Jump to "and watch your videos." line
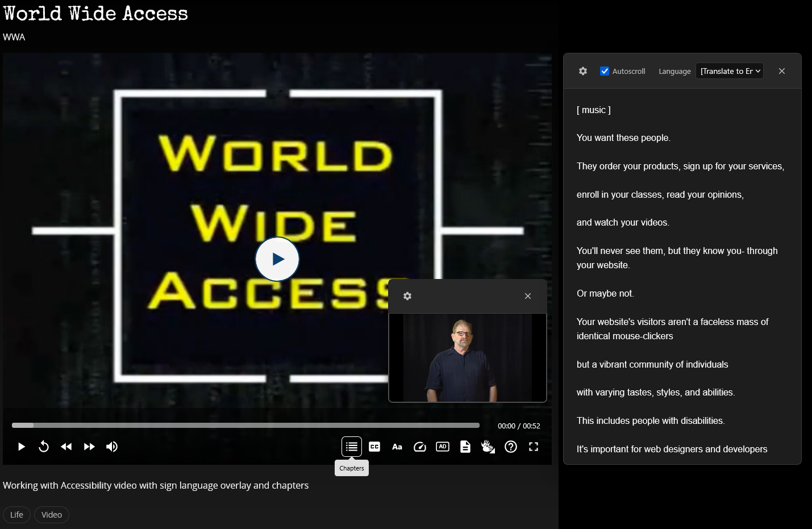 (623, 223)
